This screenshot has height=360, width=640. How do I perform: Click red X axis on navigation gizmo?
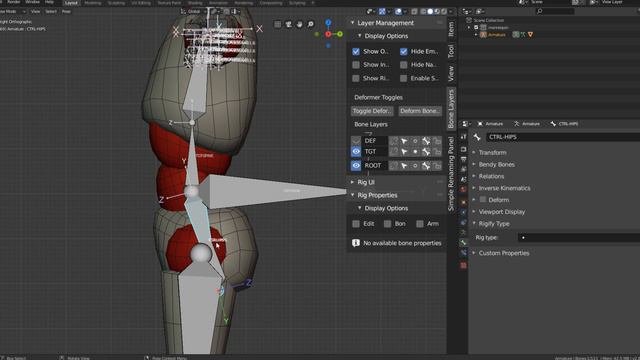coord(328,34)
